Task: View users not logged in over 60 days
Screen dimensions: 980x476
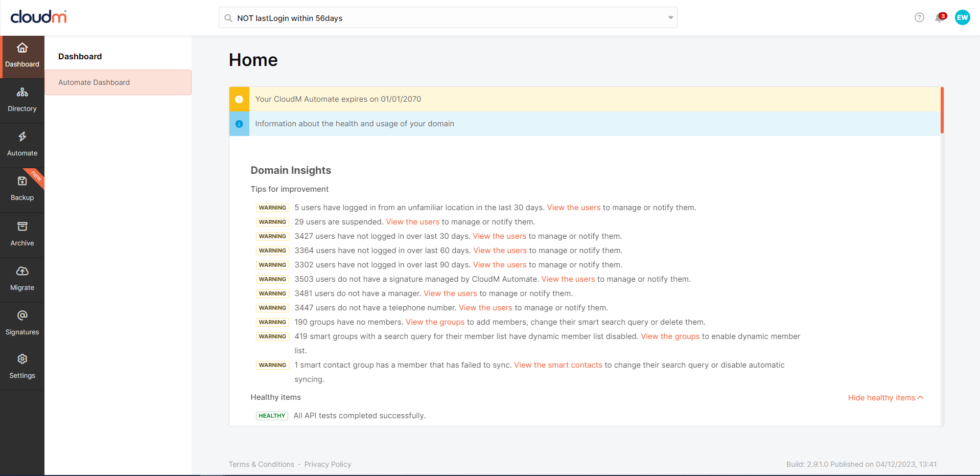Action: [500, 251]
